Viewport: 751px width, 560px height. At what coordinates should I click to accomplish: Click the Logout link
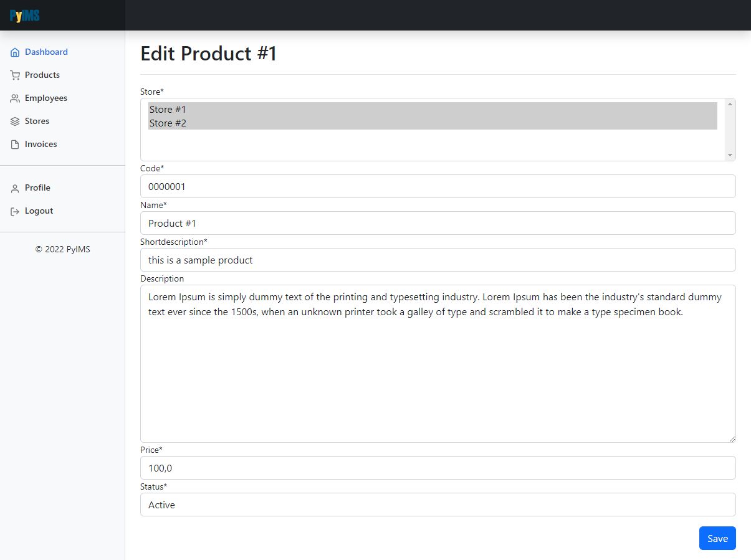pos(39,211)
